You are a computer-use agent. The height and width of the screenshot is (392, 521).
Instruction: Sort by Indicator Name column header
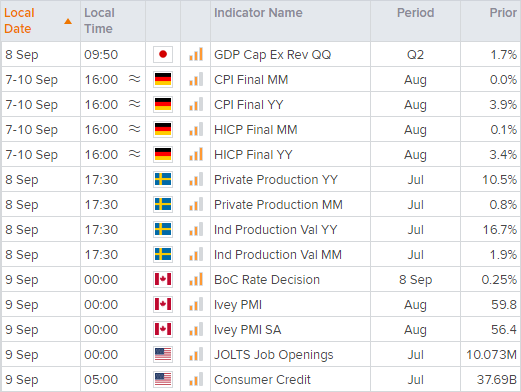(x=258, y=13)
